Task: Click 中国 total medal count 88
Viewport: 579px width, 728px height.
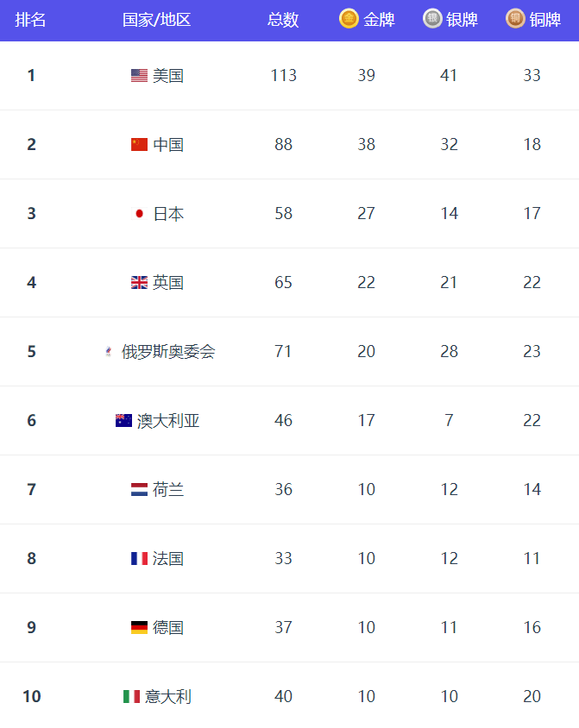Action: 283,144
